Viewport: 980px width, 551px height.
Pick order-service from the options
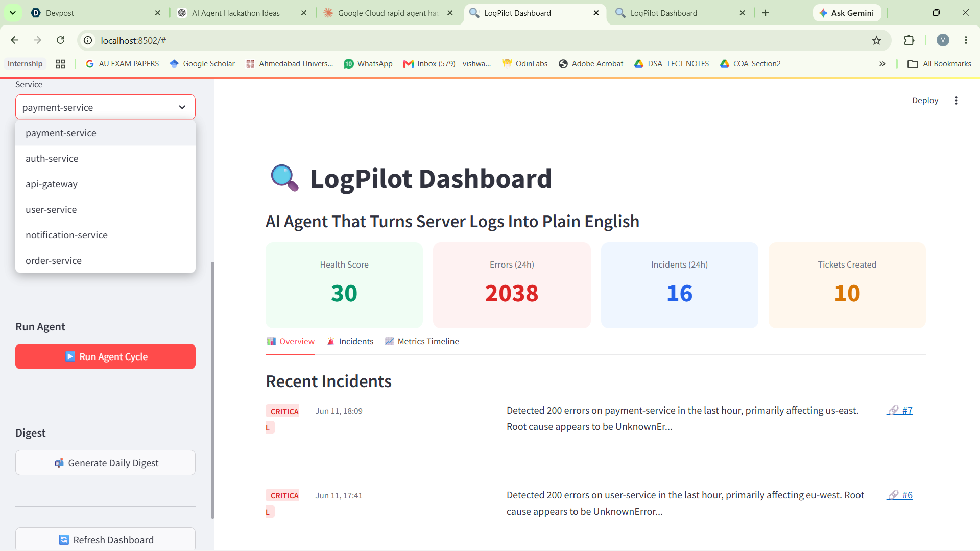(105, 260)
